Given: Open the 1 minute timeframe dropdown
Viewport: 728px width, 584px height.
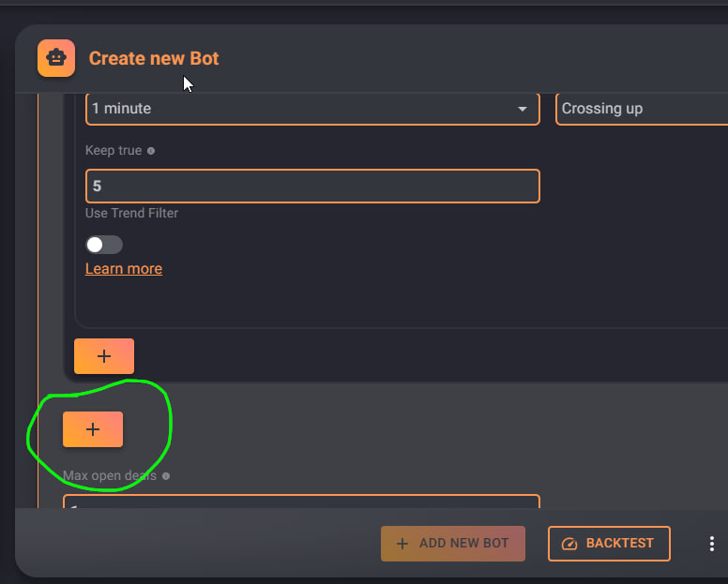Looking at the screenshot, I should point(312,109).
